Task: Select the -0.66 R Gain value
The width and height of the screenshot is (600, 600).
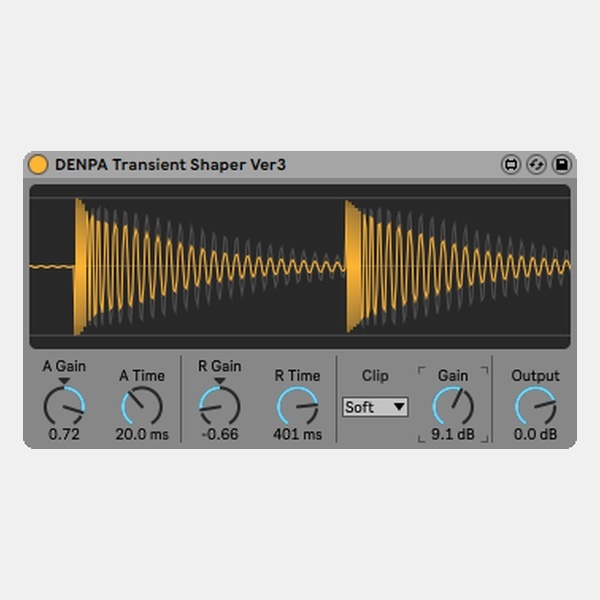Action: click(220, 434)
